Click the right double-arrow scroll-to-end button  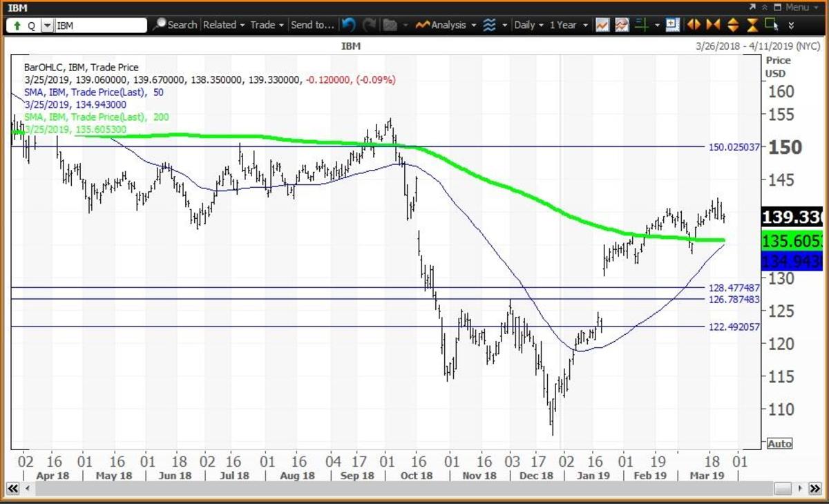point(815,488)
